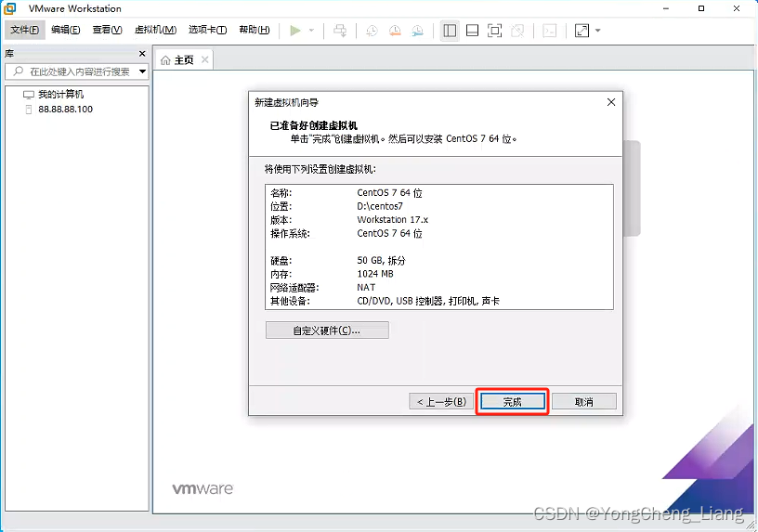The height and width of the screenshot is (532, 758).
Task: Click the revert snapshot icon
Action: point(395,31)
